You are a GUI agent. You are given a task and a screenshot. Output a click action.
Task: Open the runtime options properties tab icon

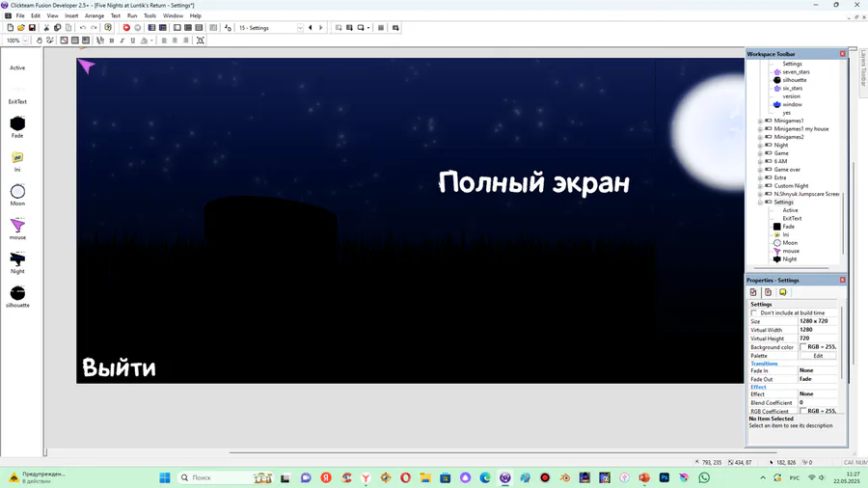(768, 292)
